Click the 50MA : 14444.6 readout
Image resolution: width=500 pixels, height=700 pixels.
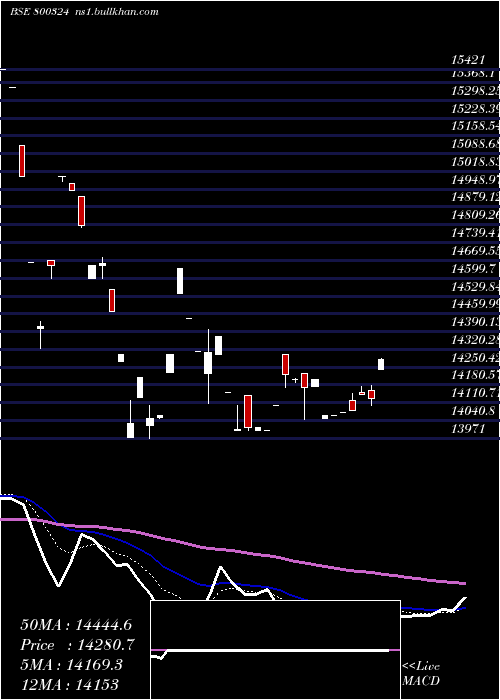pyautogui.click(x=76, y=625)
